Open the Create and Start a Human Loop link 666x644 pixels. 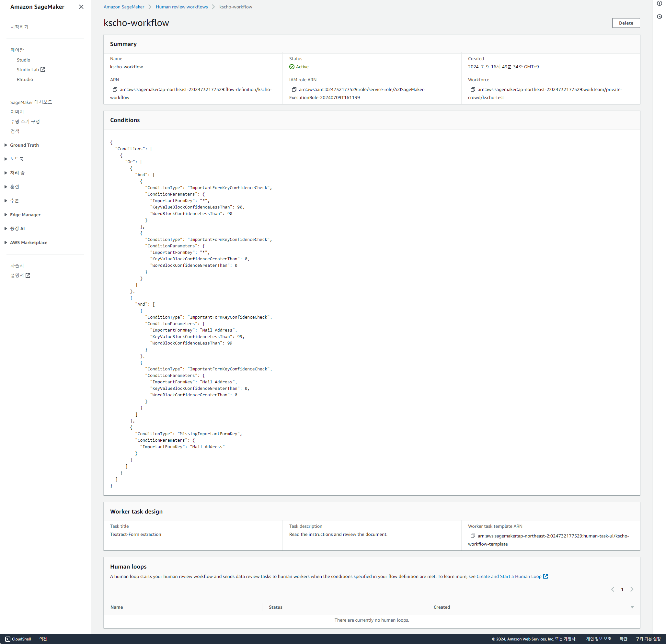pyautogui.click(x=509, y=576)
